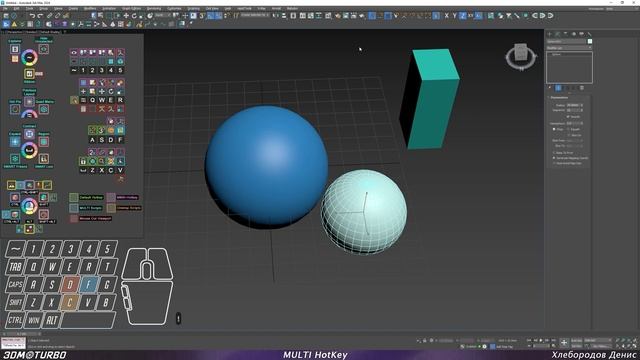Screen dimensions: 640x360
Task: Open the Tools menu
Action: (x=30, y=9)
